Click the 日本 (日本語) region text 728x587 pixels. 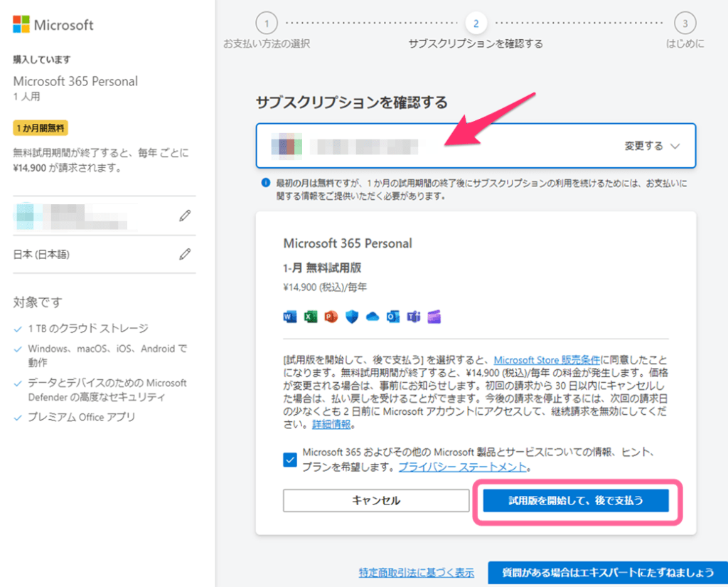pos(41,254)
